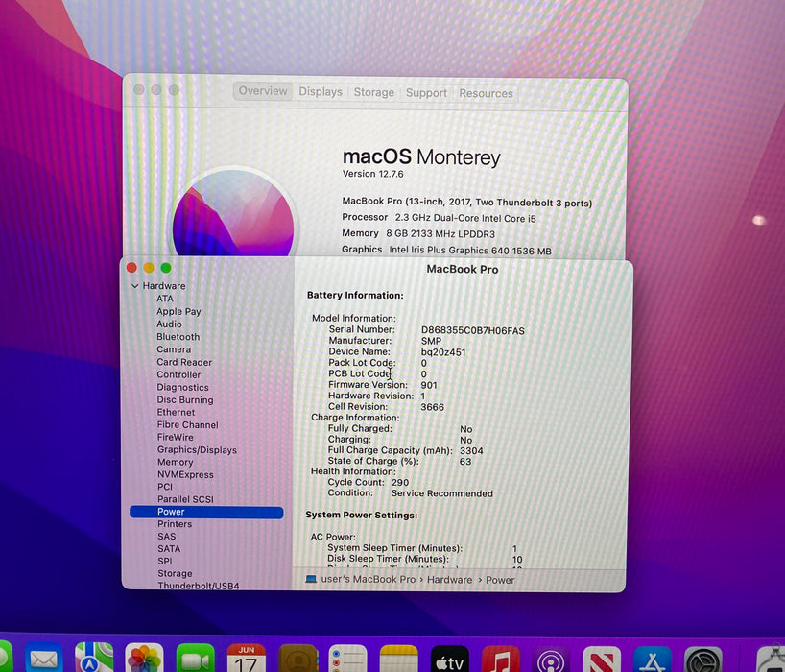Click the "Service Recommended" condition value

click(x=442, y=493)
